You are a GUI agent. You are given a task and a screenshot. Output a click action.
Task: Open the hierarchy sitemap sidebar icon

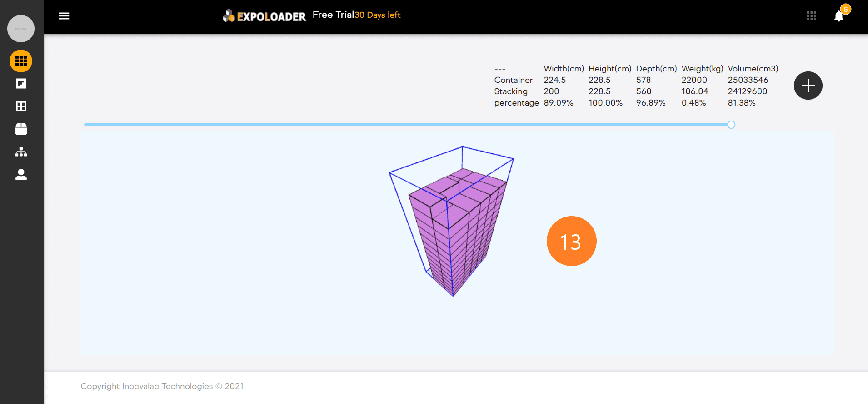click(x=21, y=152)
